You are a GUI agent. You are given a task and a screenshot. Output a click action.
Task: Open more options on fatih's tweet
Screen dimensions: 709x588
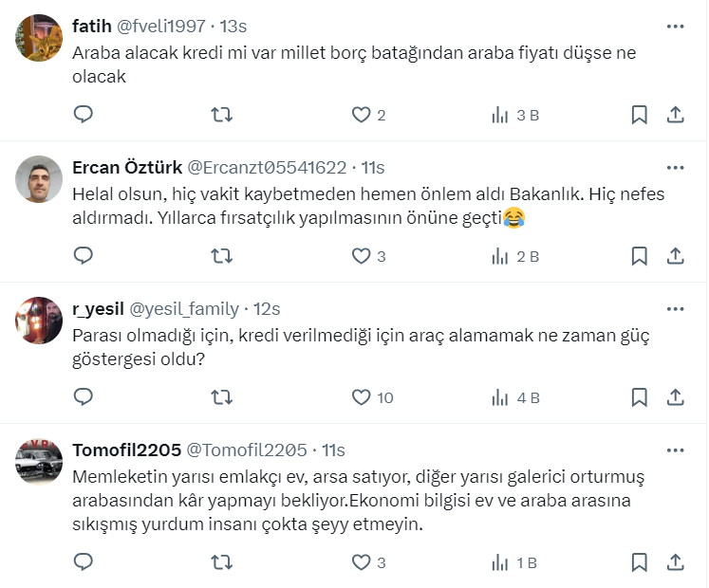[x=675, y=27]
